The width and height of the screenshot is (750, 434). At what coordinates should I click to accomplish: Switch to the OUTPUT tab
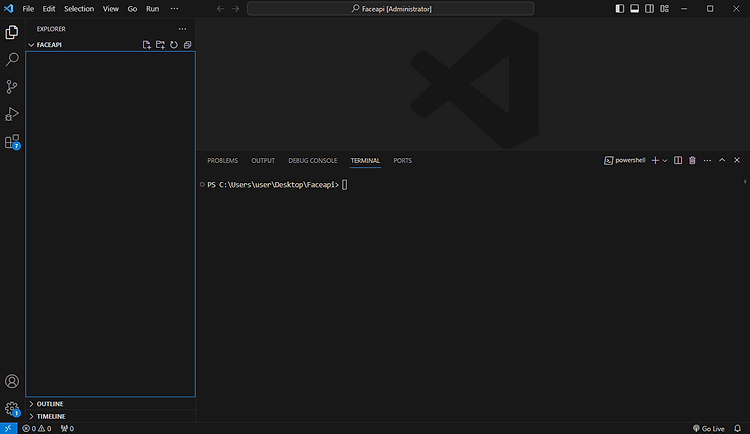click(263, 160)
